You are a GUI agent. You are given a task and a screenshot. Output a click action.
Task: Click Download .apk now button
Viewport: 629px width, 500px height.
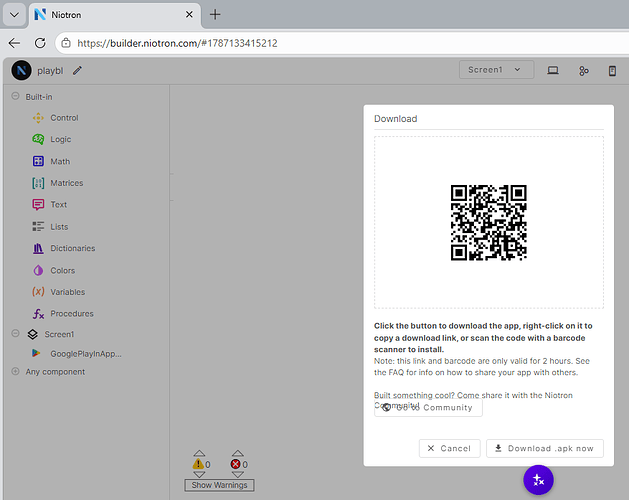coord(545,448)
